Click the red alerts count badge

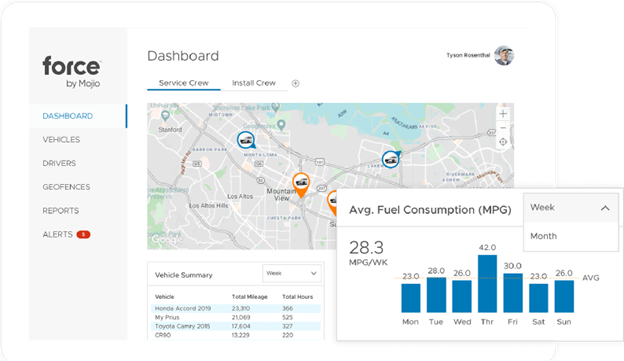coord(83,234)
